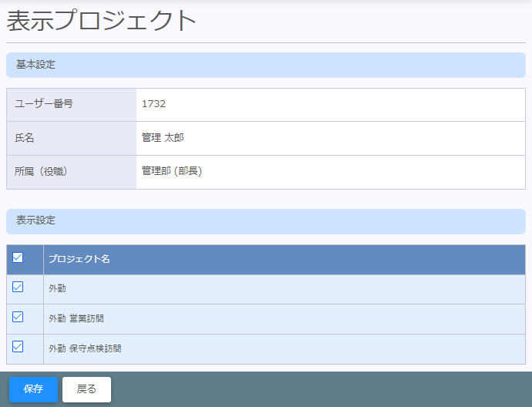Click the 戻る button
This screenshot has height=407, width=532.
coord(86,389)
